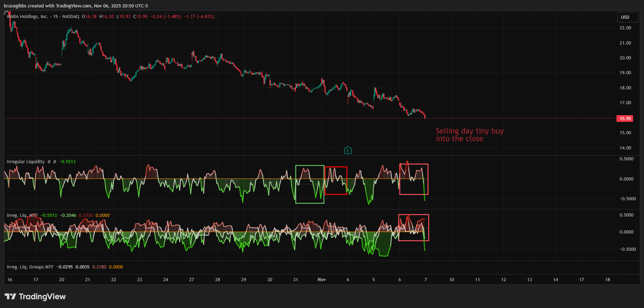Image resolution: width=644 pixels, height=308 pixels.
Task: Click the Irregular Liquidity indicator title
Action: click(x=26, y=162)
